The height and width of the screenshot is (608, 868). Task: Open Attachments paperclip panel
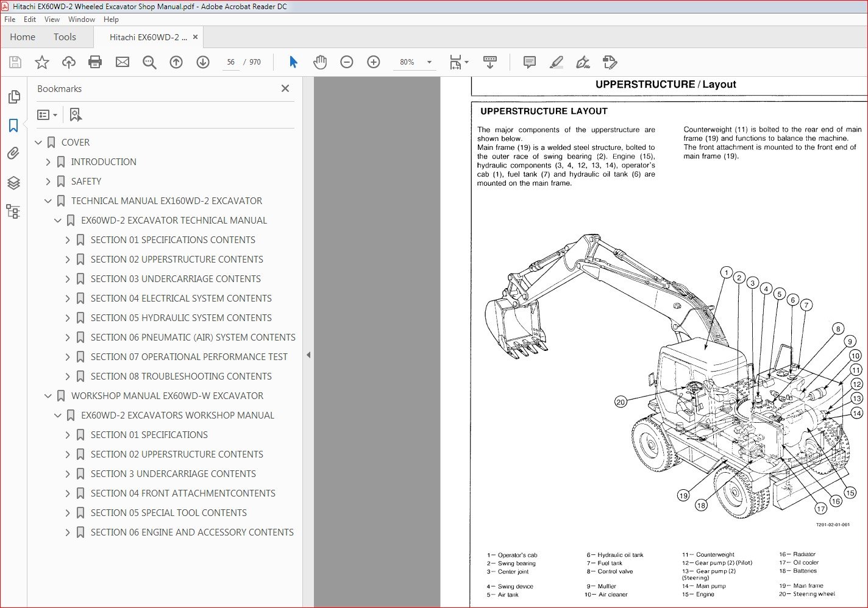[13, 154]
